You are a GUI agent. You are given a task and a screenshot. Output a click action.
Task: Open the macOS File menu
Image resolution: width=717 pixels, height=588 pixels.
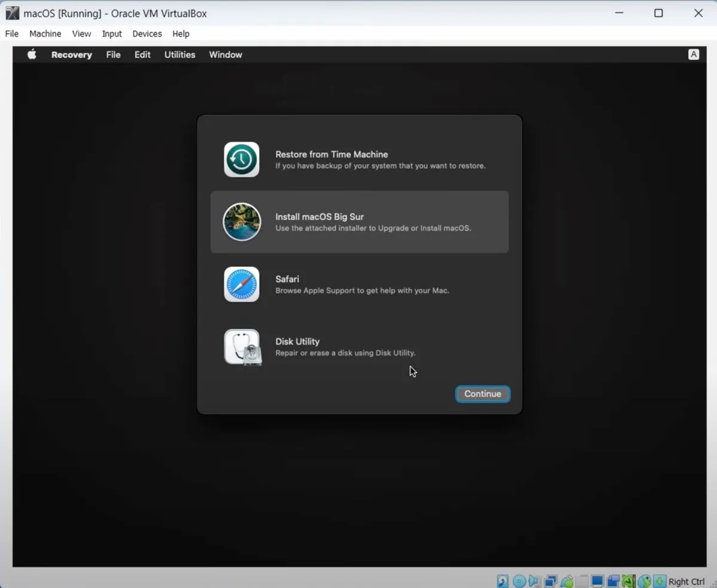114,54
